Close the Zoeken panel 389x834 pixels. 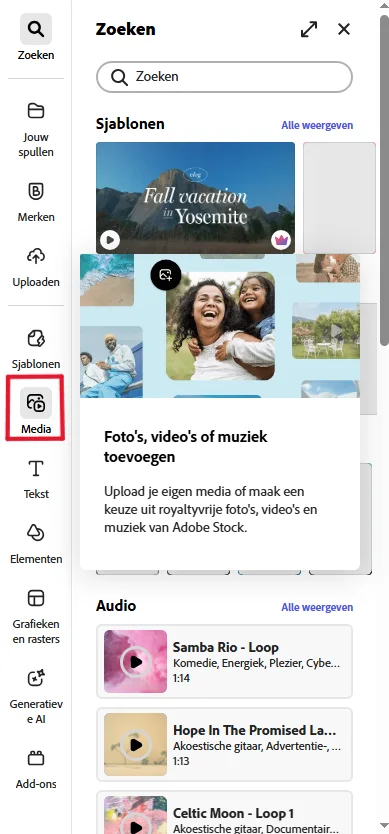(344, 29)
